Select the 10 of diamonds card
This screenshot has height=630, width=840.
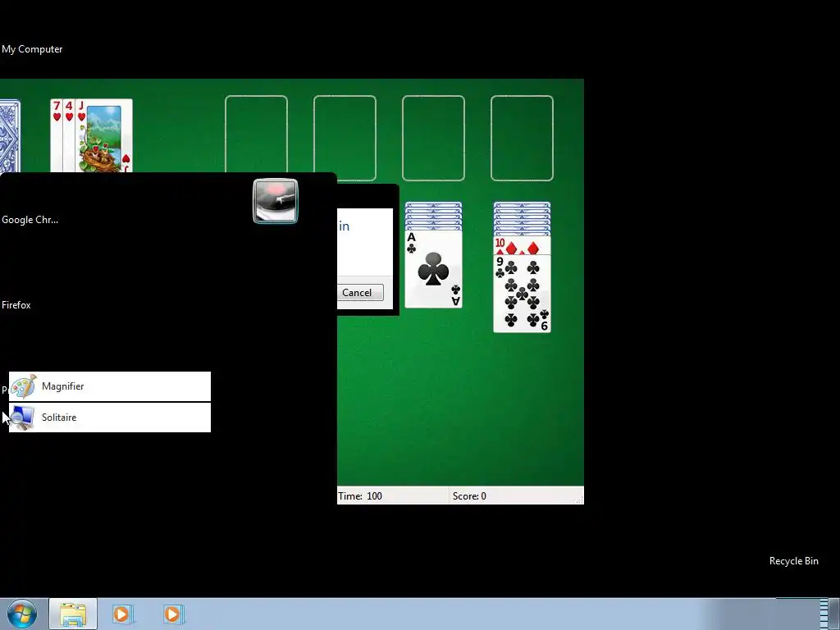coord(522,246)
